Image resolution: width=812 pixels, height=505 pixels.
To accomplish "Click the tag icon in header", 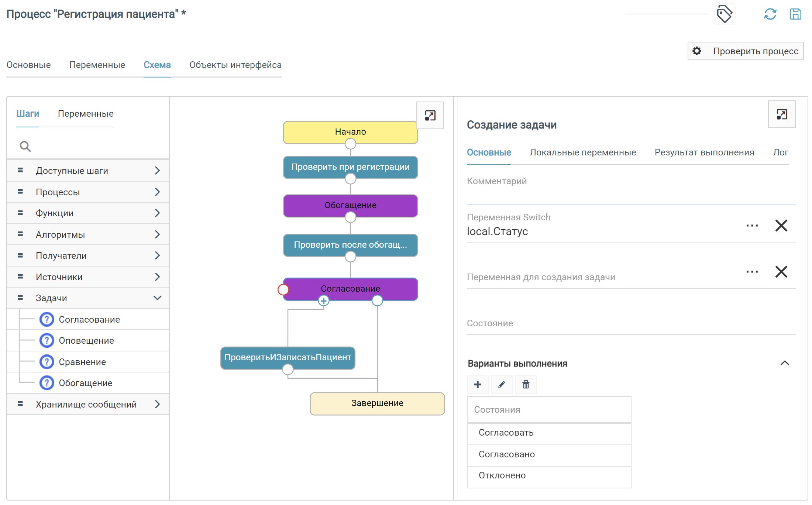I will tap(725, 14).
